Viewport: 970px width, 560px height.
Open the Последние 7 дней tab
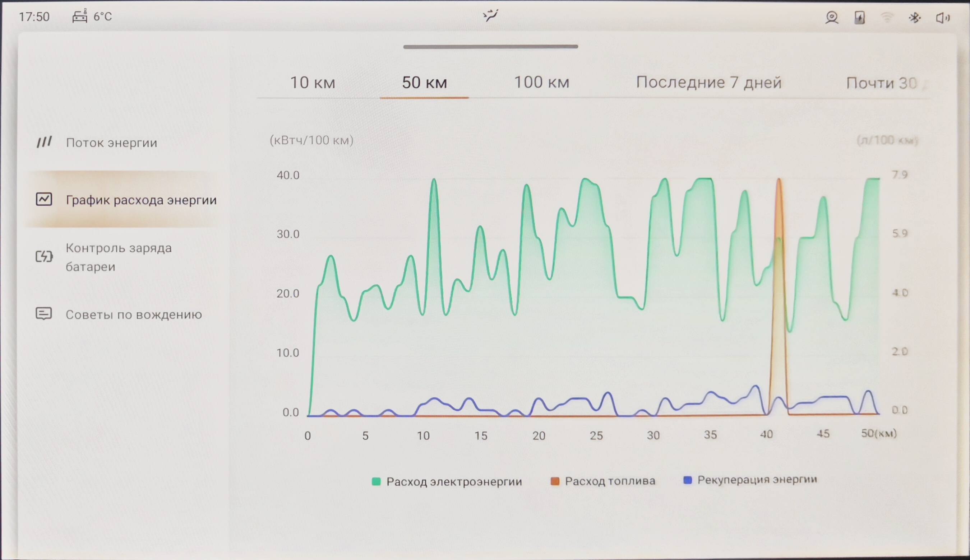tap(708, 82)
